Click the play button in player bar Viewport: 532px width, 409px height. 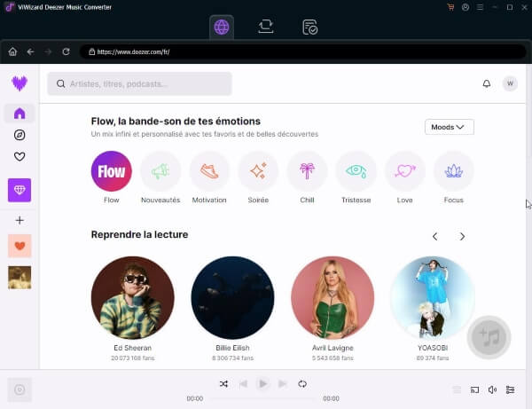262,383
